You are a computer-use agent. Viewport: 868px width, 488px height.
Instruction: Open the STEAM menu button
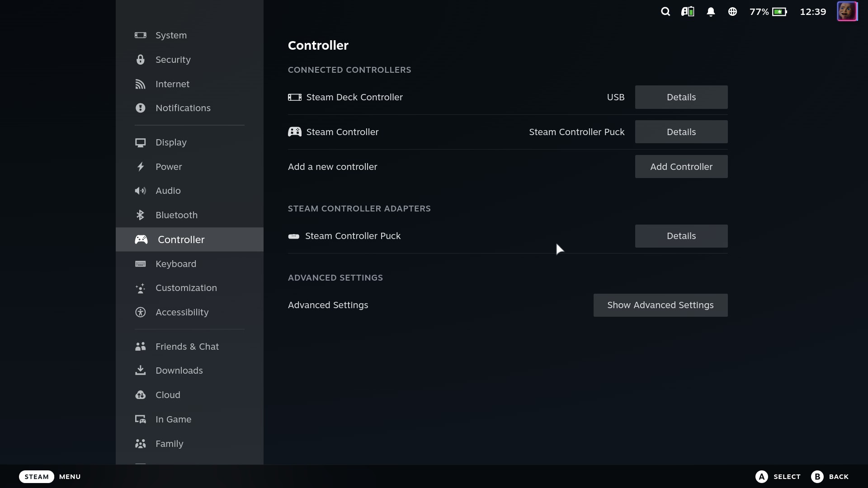(37, 477)
